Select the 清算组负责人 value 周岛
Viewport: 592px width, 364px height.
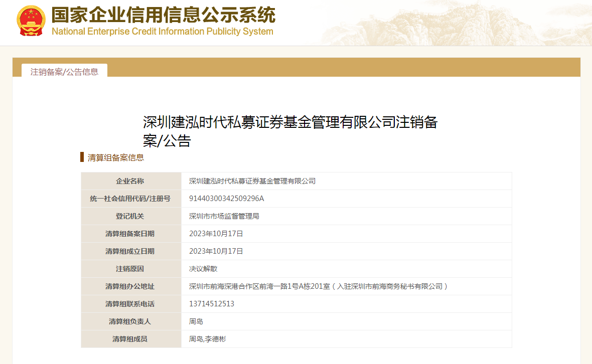[196, 321]
